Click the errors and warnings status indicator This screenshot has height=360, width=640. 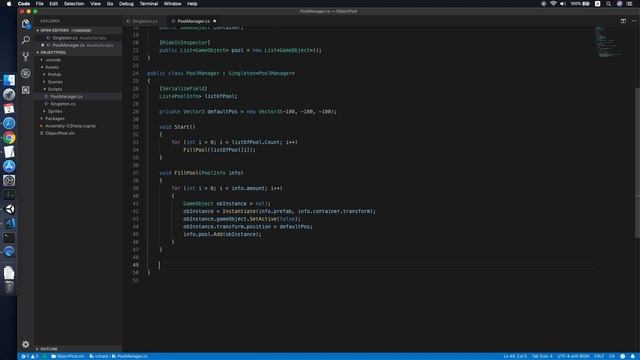pos(29,356)
